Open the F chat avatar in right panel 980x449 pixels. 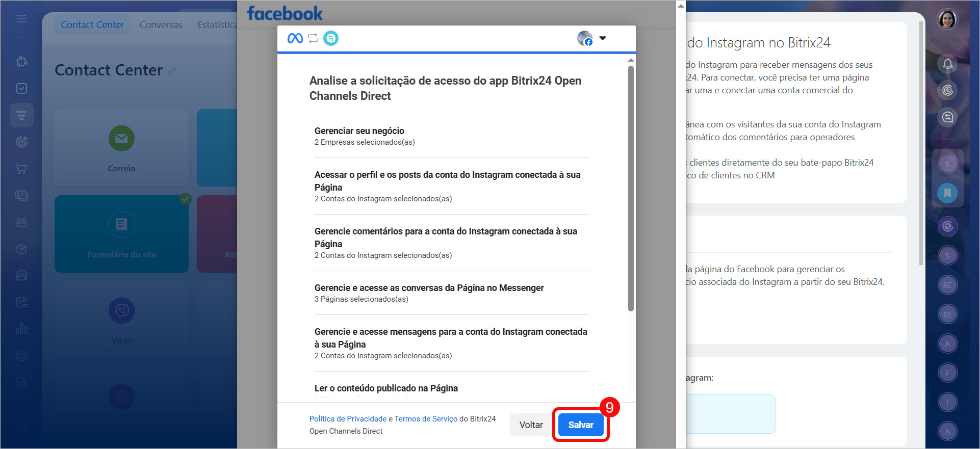click(947, 373)
